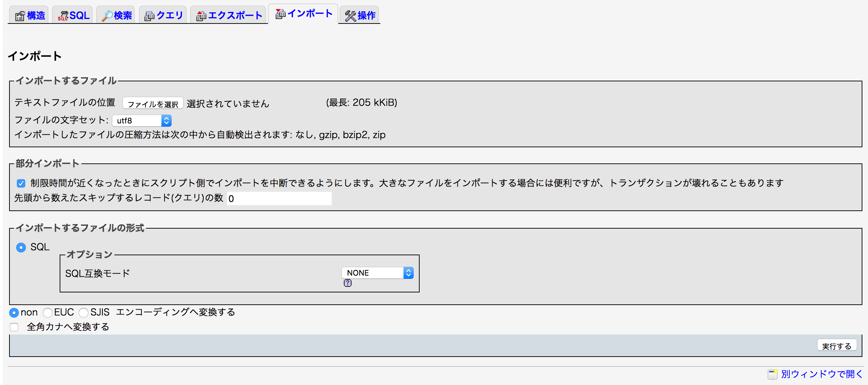The height and width of the screenshot is (385, 868).
Task: Select the SQL format radio button
Action: [x=21, y=248]
